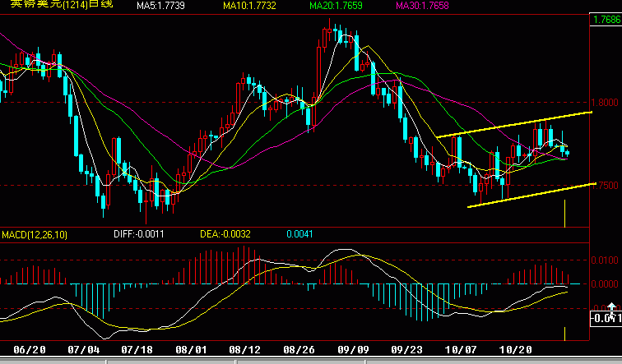Click the 07/04 date label
Screen dimensions: 622x364
84,350
